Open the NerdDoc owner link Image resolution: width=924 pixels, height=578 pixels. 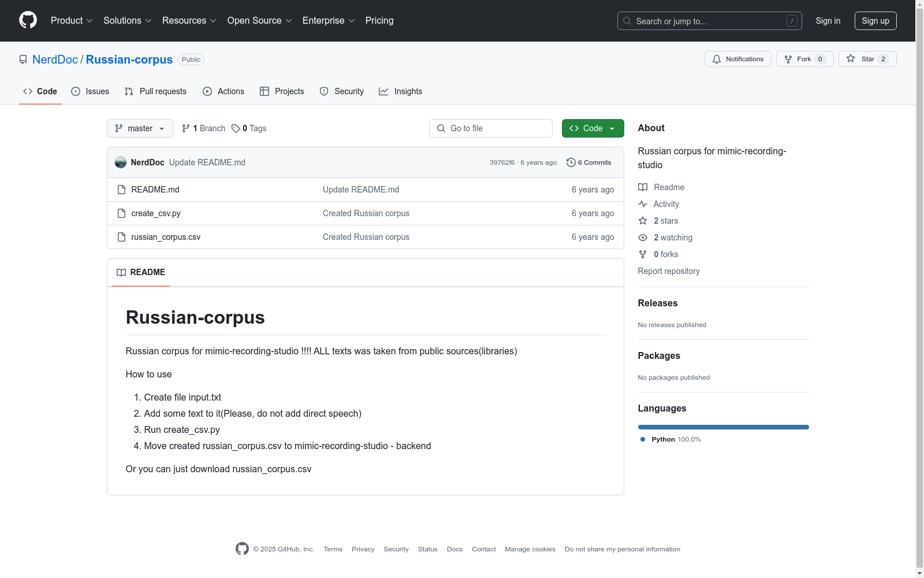tap(55, 60)
